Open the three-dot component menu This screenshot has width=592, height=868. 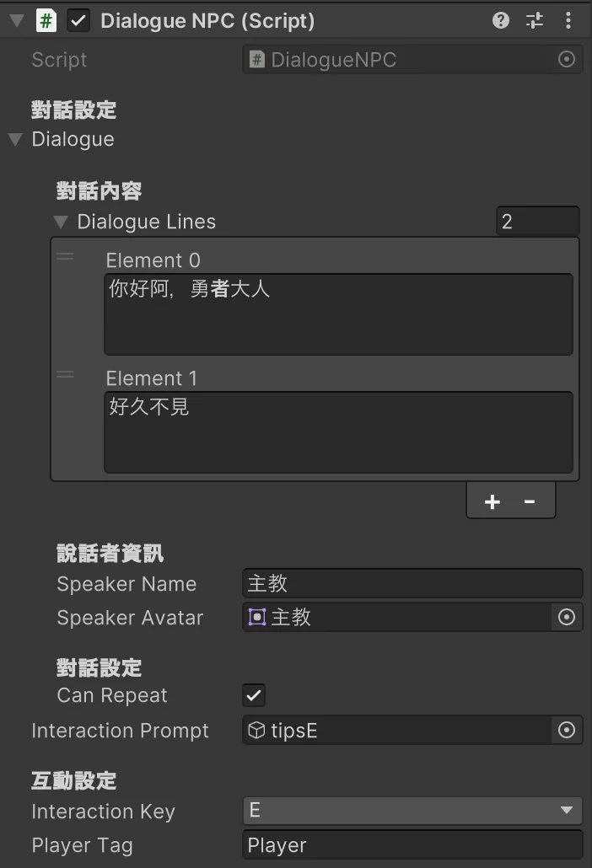(568, 20)
